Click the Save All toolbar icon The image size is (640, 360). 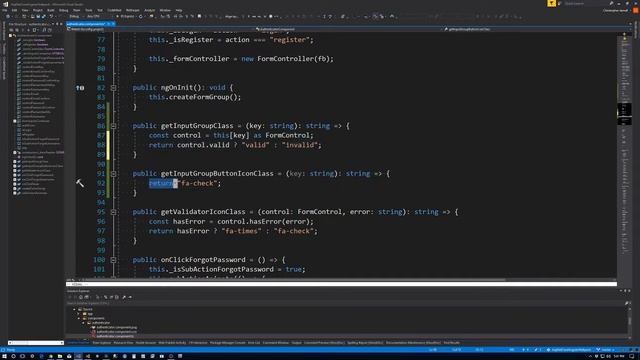(x=43, y=16)
